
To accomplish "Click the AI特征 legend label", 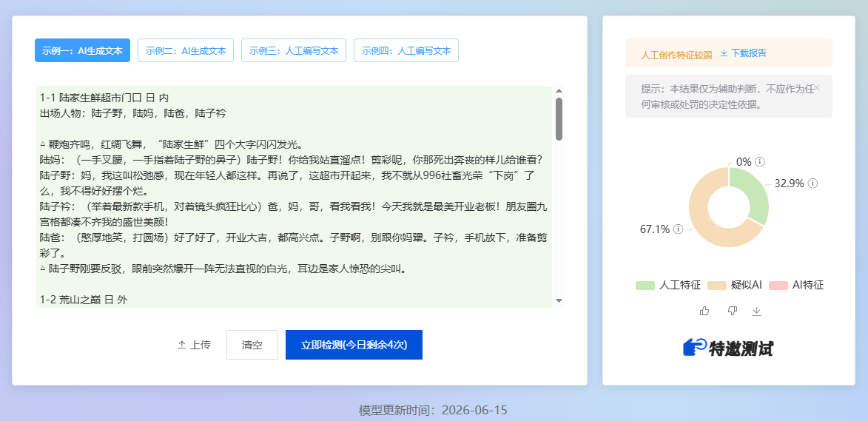I will point(807,286).
